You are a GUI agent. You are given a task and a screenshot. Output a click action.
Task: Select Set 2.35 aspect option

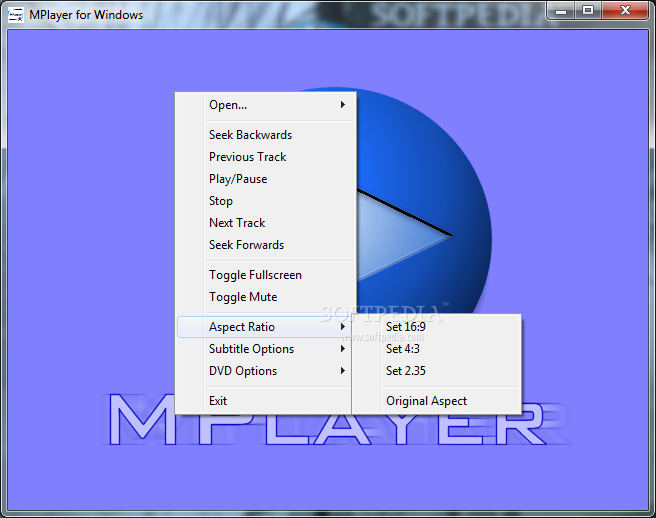(x=437, y=371)
